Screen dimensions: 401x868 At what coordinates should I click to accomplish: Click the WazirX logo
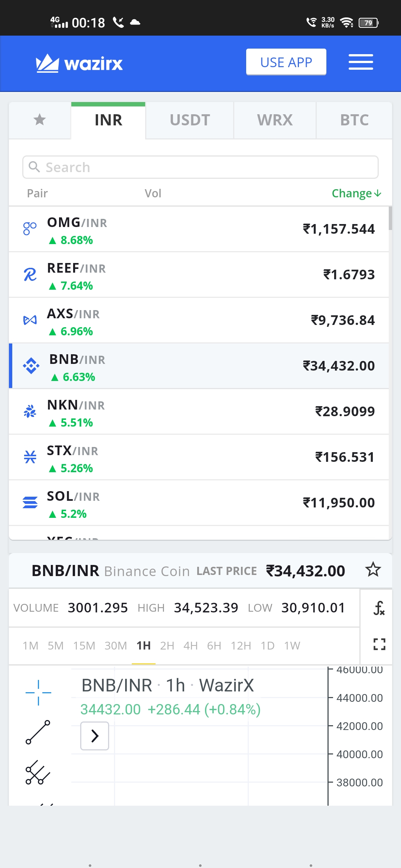(79, 63)
